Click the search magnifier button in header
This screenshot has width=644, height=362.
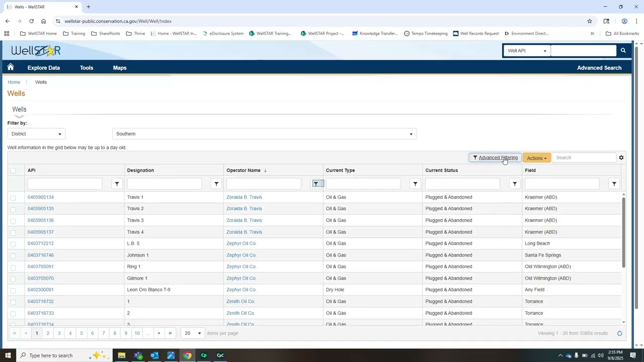pyautogui.click(x=623, y=50)
